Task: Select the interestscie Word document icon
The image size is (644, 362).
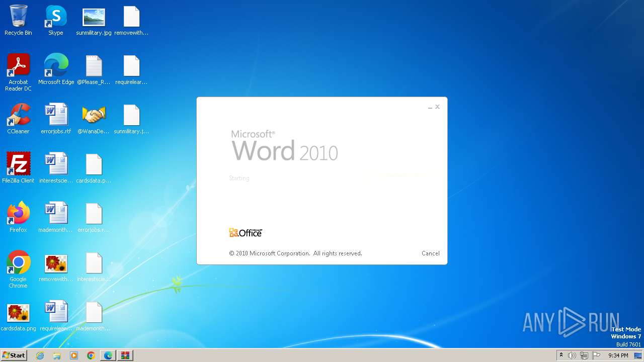Action: pyautogui.click(x=56, y=168)
